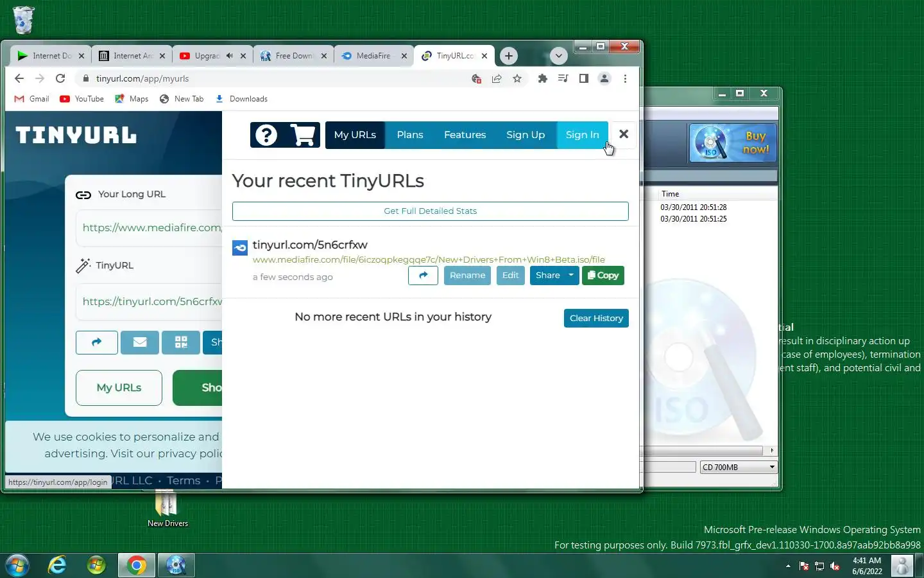Select the New Drivers desktop folder

point(167,509)
